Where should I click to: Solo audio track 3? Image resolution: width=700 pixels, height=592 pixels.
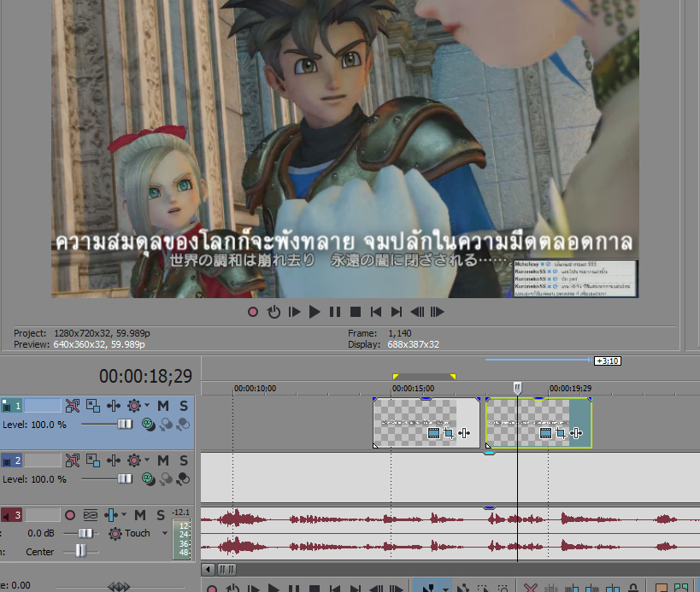[161, 515]
